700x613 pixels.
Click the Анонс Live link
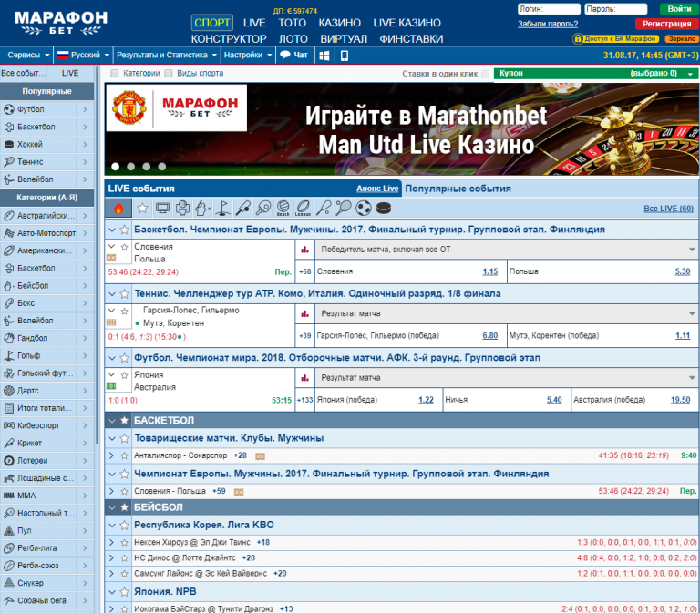377,189
